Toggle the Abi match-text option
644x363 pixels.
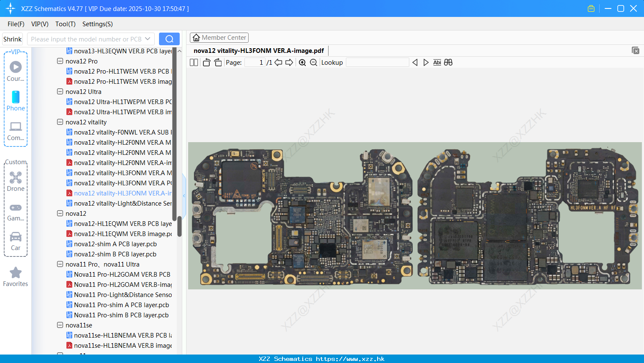tap(437, 63)
